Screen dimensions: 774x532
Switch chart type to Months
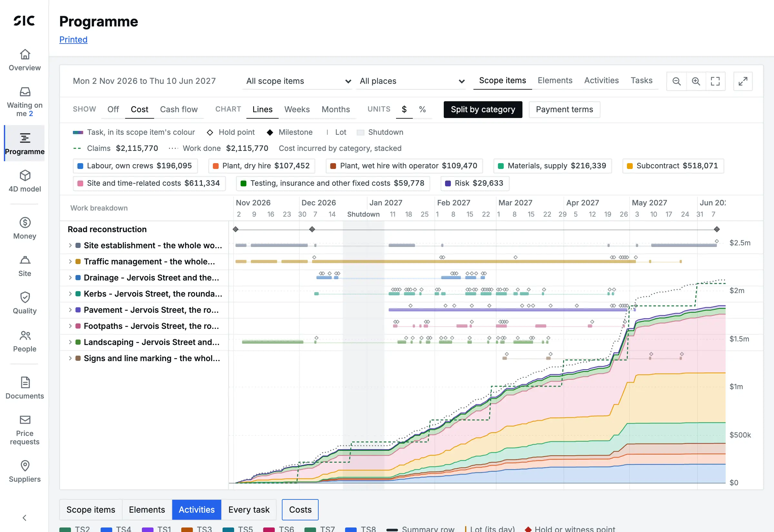pos(336,109)
